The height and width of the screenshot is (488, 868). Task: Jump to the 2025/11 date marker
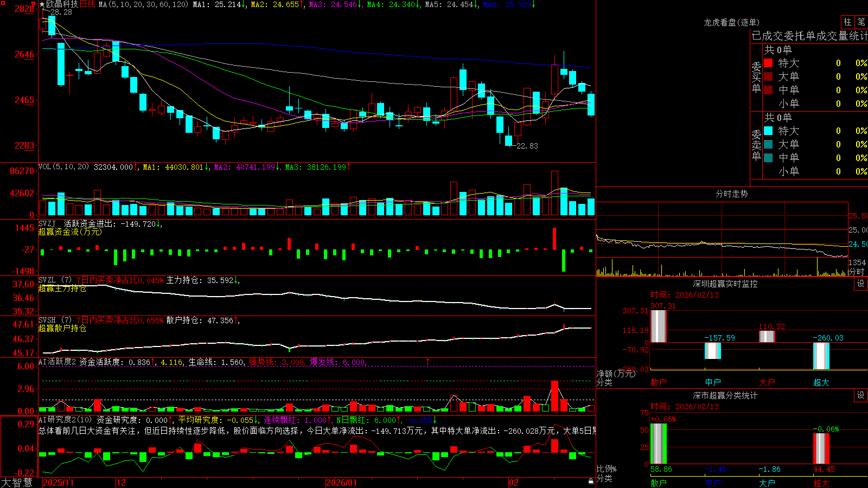[58, 483]
